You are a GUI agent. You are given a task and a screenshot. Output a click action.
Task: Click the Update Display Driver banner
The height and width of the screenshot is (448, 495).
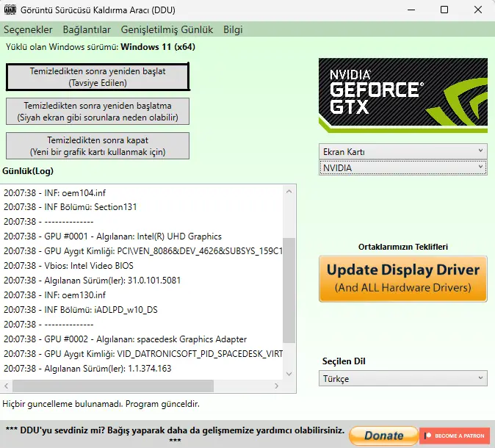tap(403, 279)
